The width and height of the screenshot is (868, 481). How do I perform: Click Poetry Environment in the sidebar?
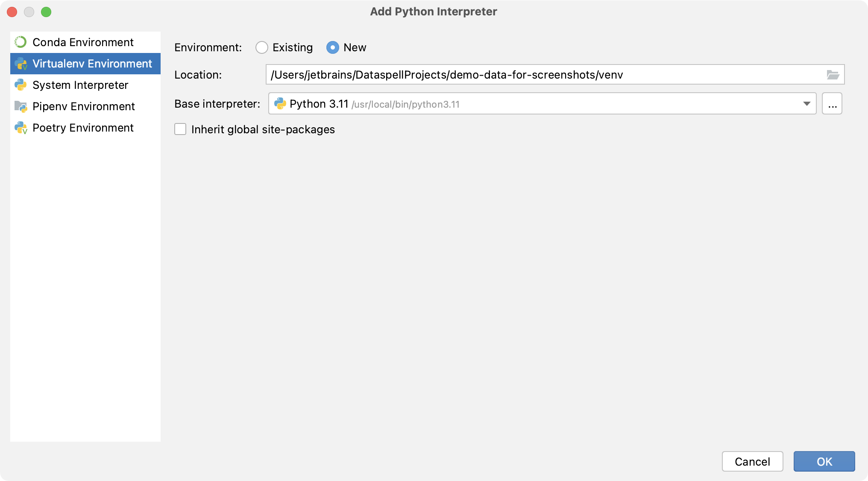(x=83, y=127)
